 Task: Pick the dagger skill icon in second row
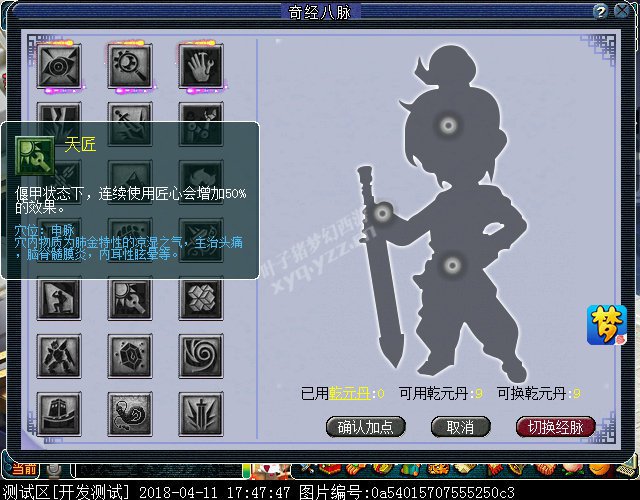[130, 124]
